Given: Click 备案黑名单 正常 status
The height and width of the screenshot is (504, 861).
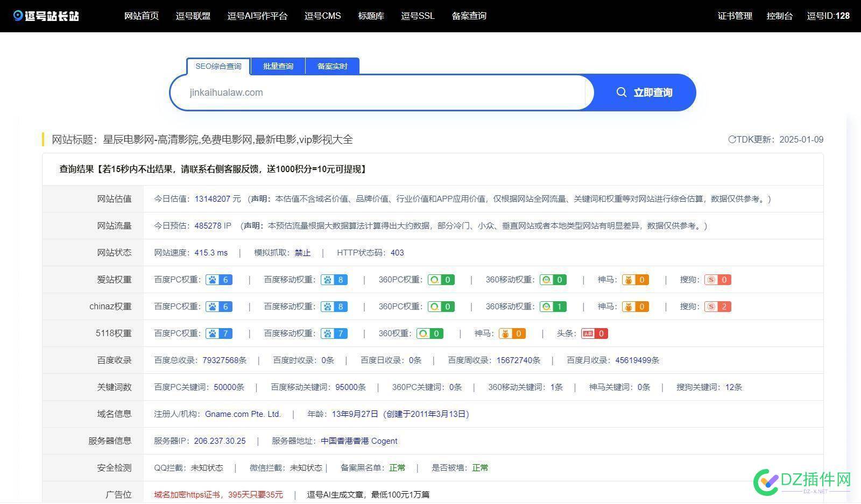Looking at the screenshot, I should [x=398, y=468].
